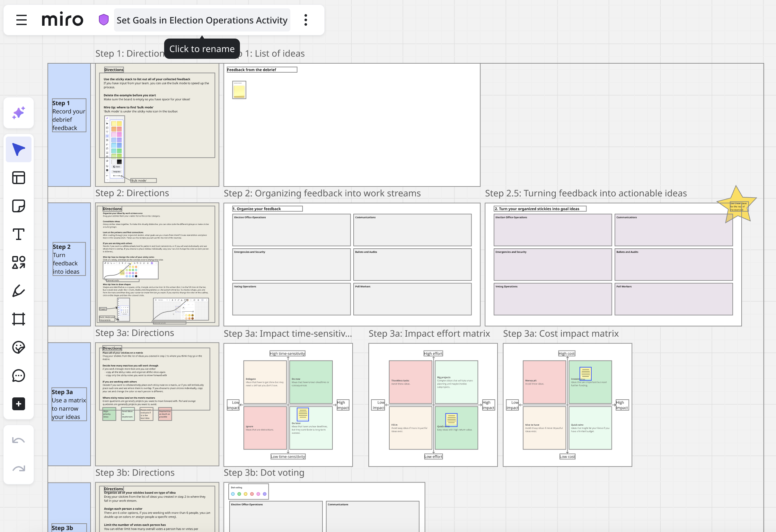Viewport: 776px width, 532px height.
Task: Undo the last action
Action: coord(18,440)
